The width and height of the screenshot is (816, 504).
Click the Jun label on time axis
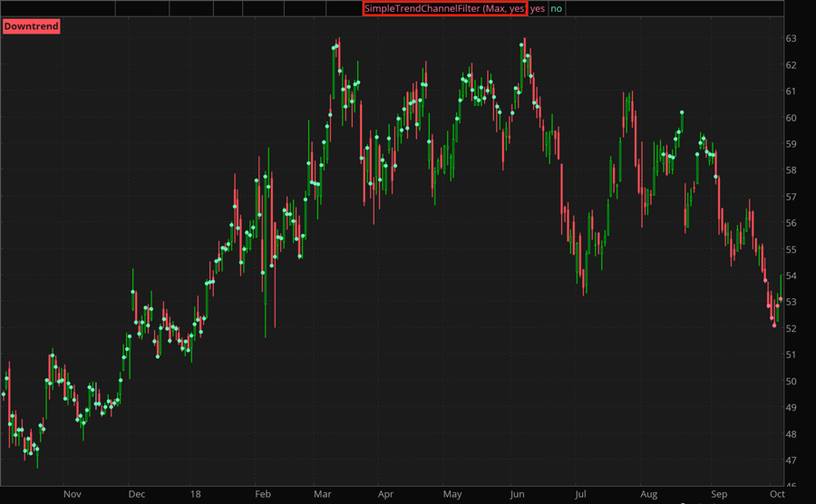coord(518,494)
